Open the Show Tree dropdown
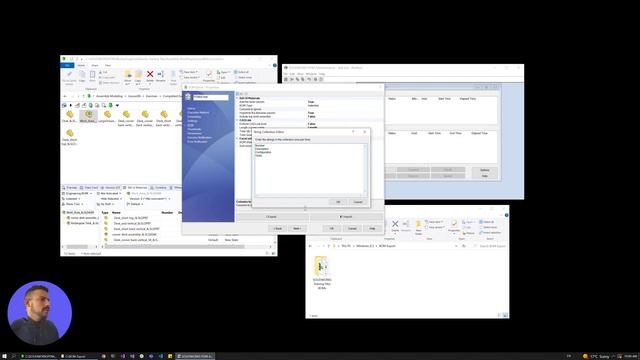This screenshot has height=360, width=640. [x=73, y=204]
